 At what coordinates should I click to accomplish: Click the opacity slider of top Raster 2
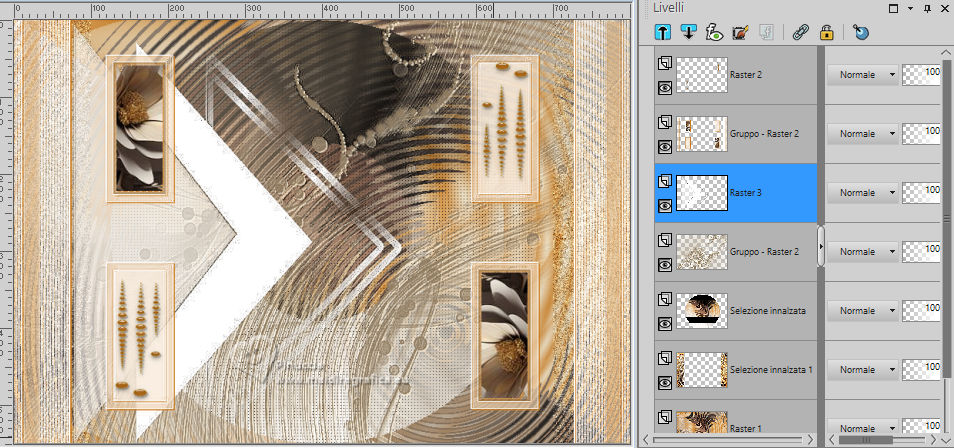[x=922, y=75]
